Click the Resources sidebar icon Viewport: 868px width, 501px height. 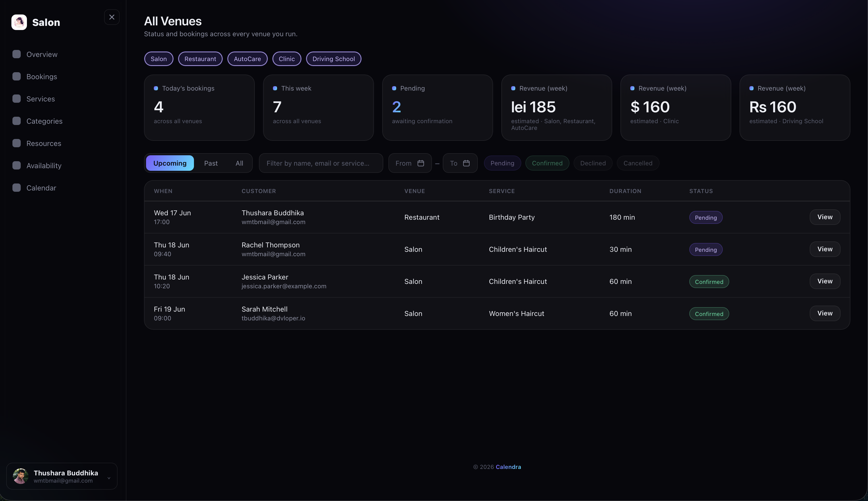(17, 143)
